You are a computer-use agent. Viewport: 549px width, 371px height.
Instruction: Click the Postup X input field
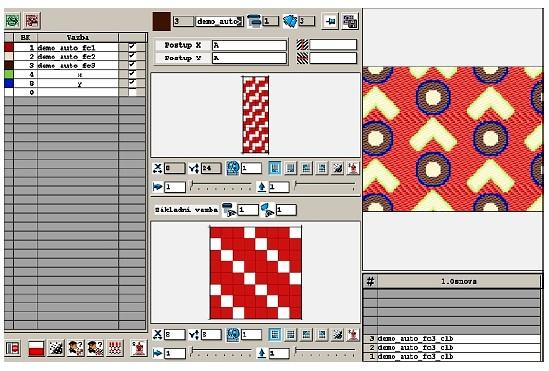click(249, 46)
